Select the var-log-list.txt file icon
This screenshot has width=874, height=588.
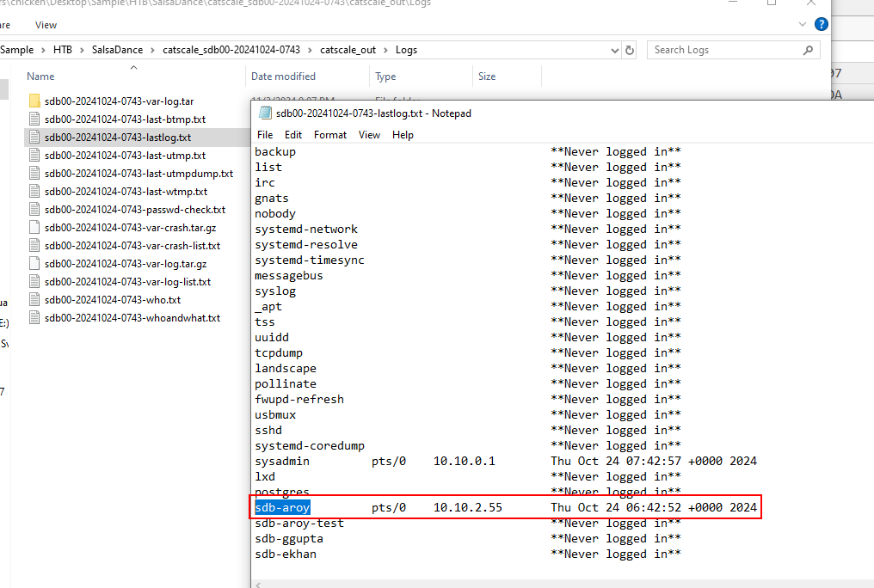pyautogui.click(x=34, y=282)
